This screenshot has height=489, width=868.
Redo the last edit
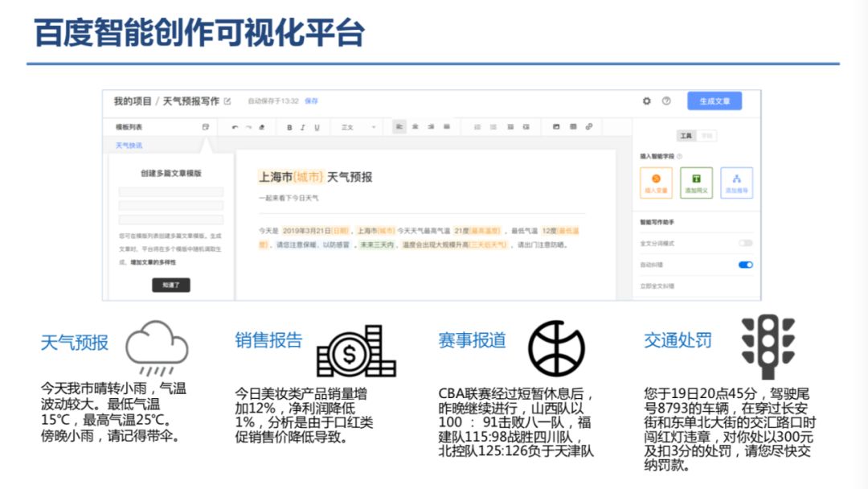[248, 127]
